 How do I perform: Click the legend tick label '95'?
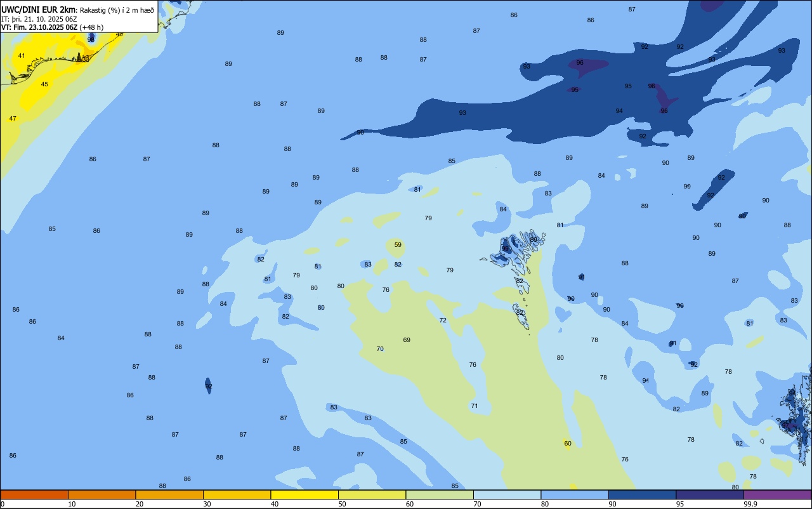pyautogui.click(x=680, y=504)
